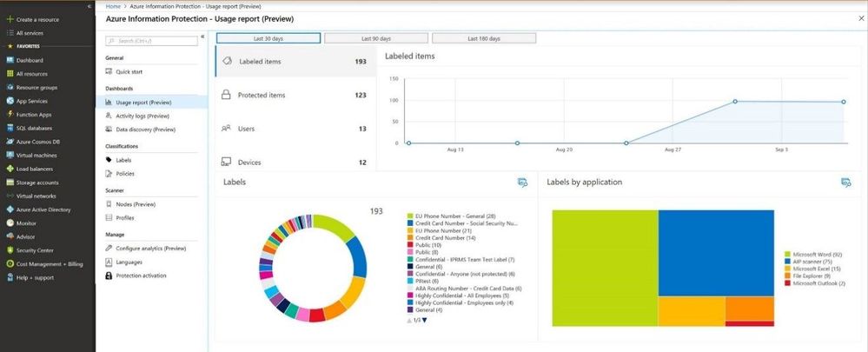Viewport: 868px width, 352px height.
Task: Click the SQL databases icon
Action: (10, 128)
